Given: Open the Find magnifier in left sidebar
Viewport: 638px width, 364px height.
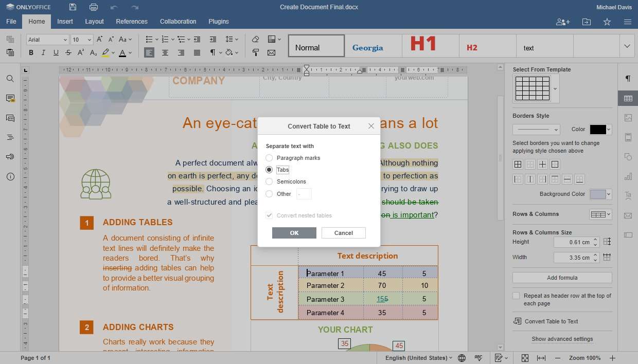Looking at the screenshot, I should coord(10,79).
